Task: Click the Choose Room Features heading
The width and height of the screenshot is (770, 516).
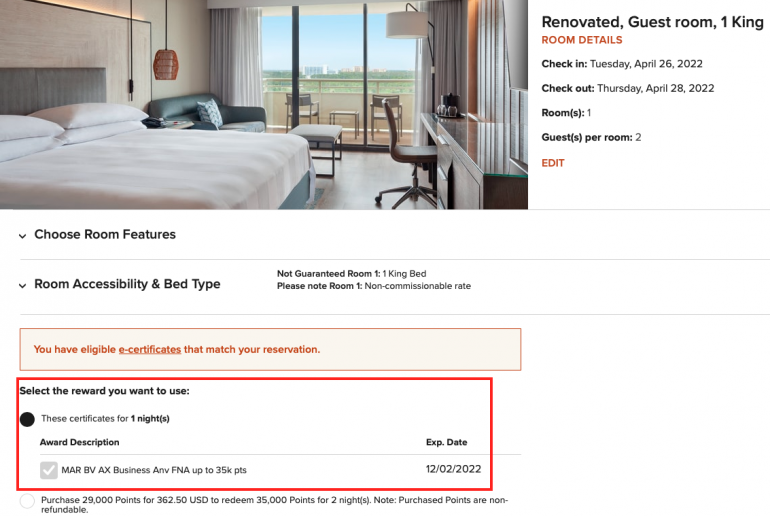Action: click(105, 235)
